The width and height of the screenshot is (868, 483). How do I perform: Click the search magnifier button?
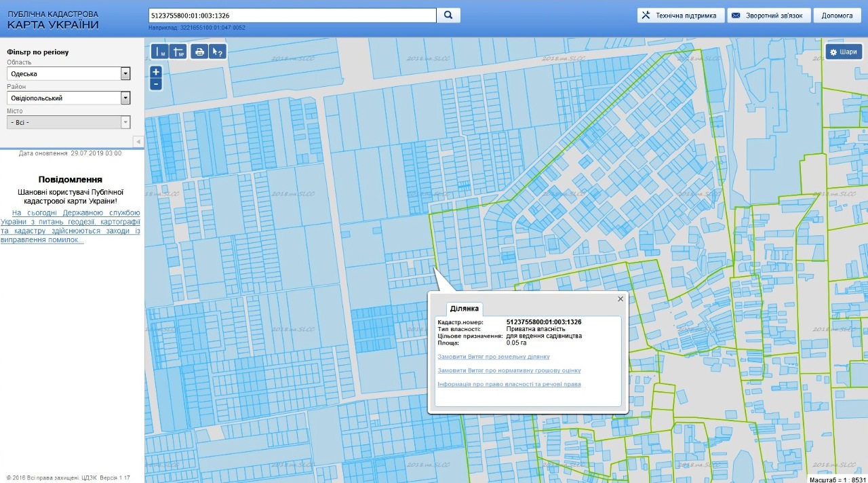pos(448,15)
